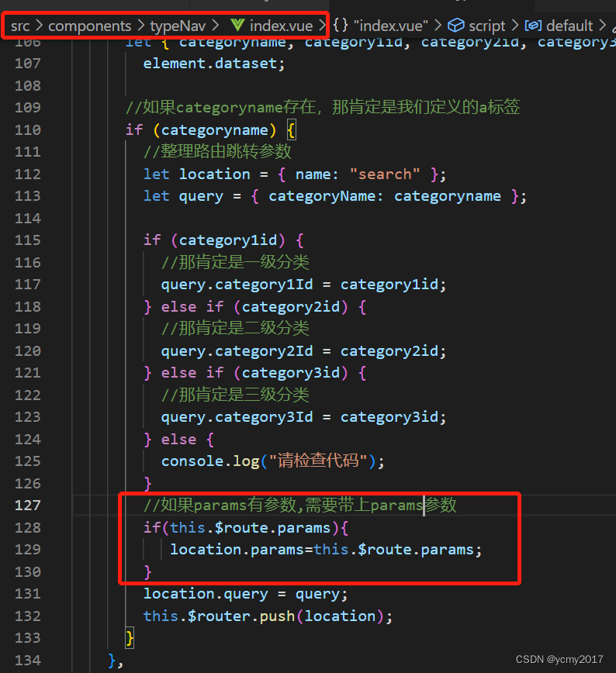Open the src breadcrumb segment
Screen dimensions: 616x673
pos(20,26)
